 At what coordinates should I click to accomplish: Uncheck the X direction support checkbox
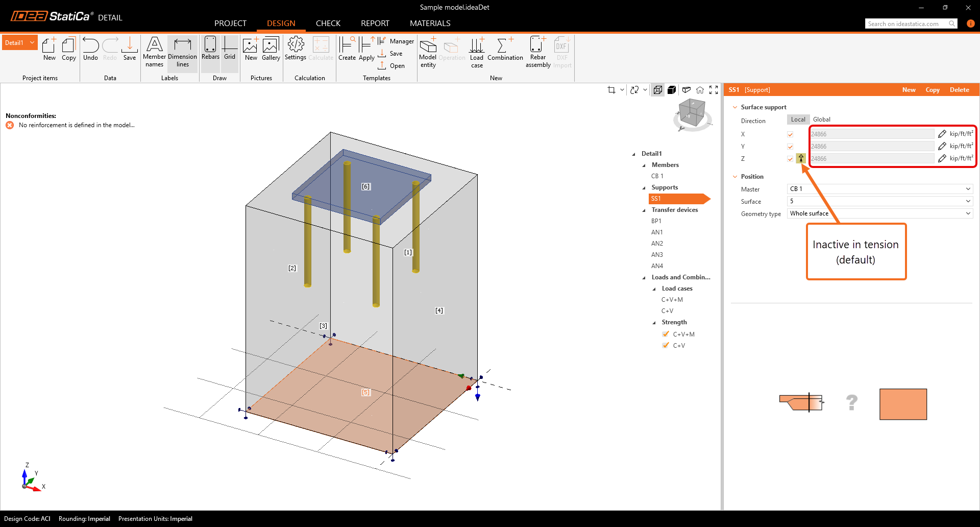pos(790,134)
